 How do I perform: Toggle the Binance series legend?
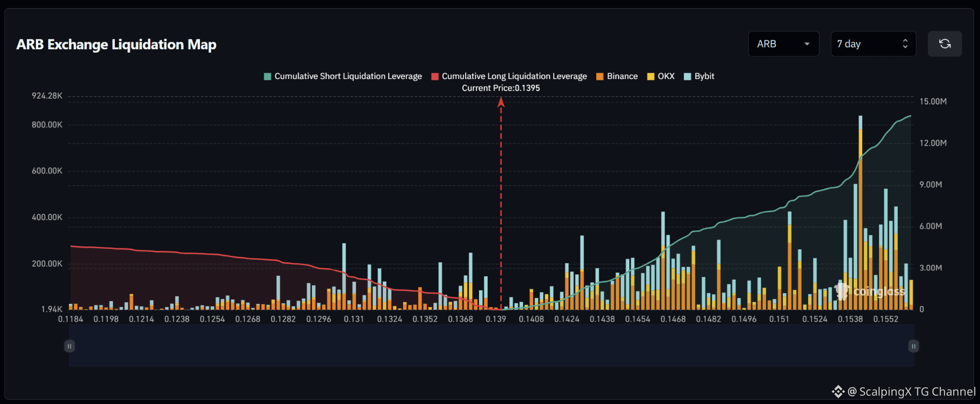coord(617,76)
